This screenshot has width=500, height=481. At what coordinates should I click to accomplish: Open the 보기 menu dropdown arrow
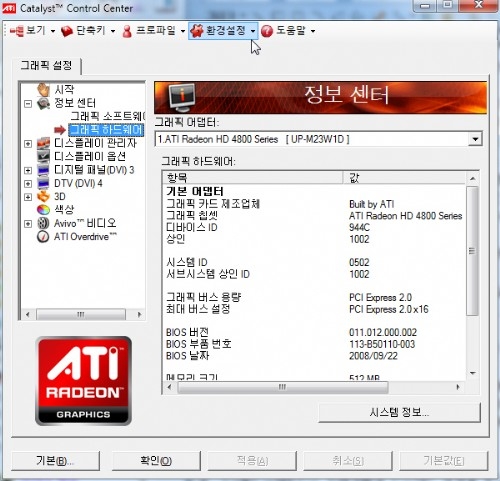point(53,31)
